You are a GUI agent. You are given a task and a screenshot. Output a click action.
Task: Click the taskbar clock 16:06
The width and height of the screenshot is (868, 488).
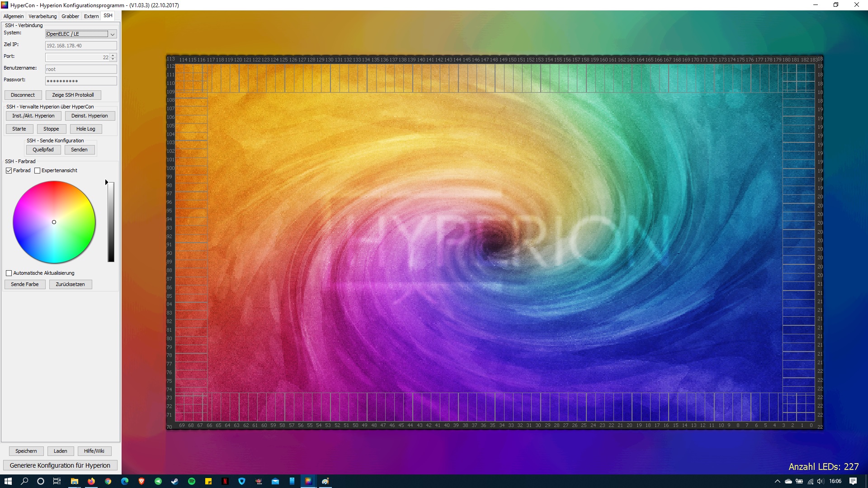click(835, 481)
